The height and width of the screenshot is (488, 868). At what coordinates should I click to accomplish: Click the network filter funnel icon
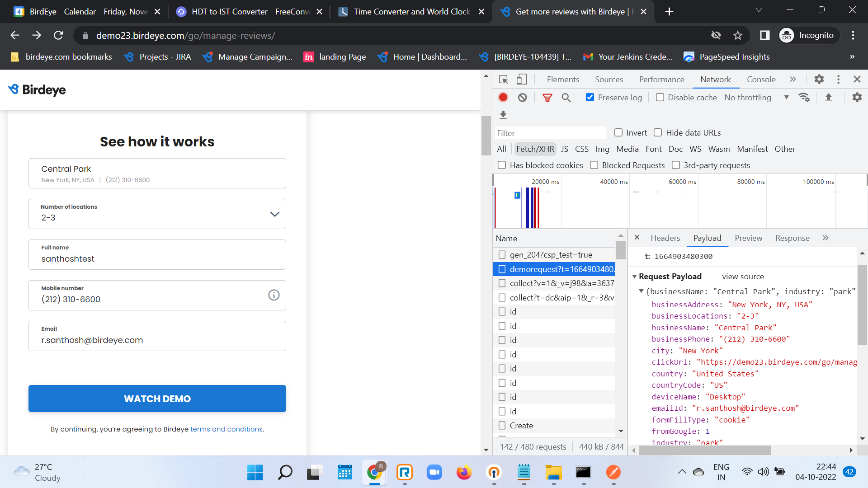[547, 98]
